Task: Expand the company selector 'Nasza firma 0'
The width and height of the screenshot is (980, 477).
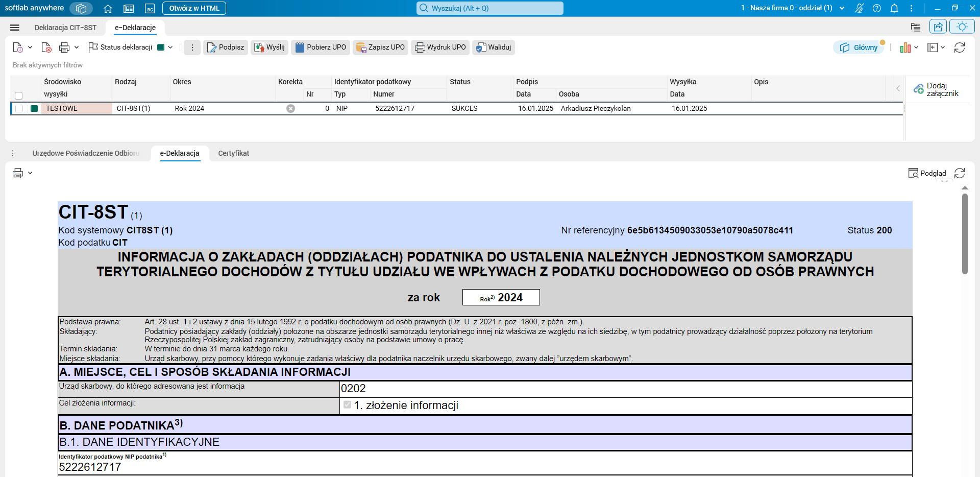Action: (x=842, y=8)
